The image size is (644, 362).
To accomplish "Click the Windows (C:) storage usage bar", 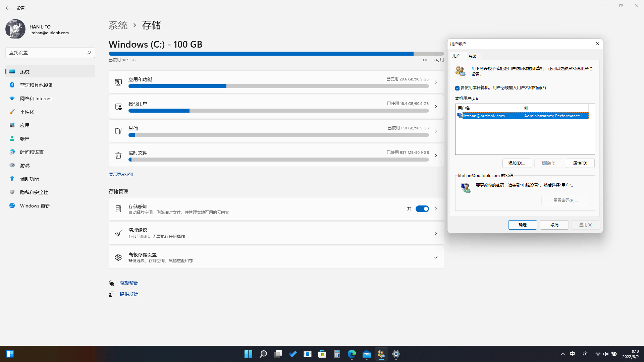I will coord(276,54).
